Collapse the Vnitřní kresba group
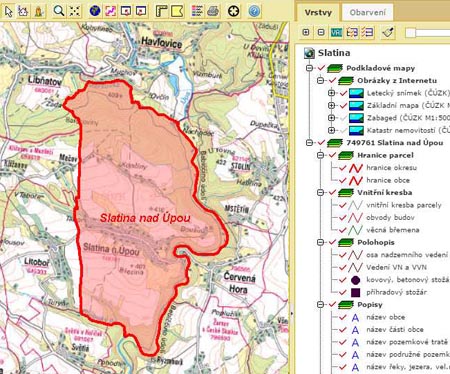 coord(320,192)
